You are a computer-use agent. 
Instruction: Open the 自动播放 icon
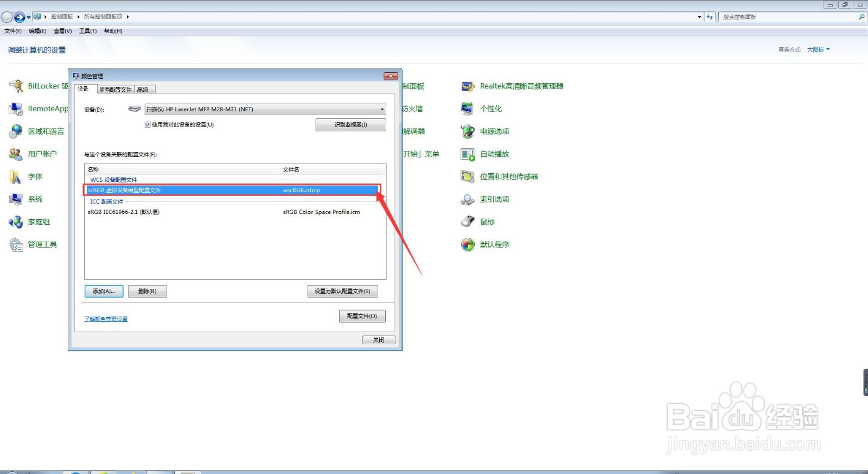tap(468, 154)
